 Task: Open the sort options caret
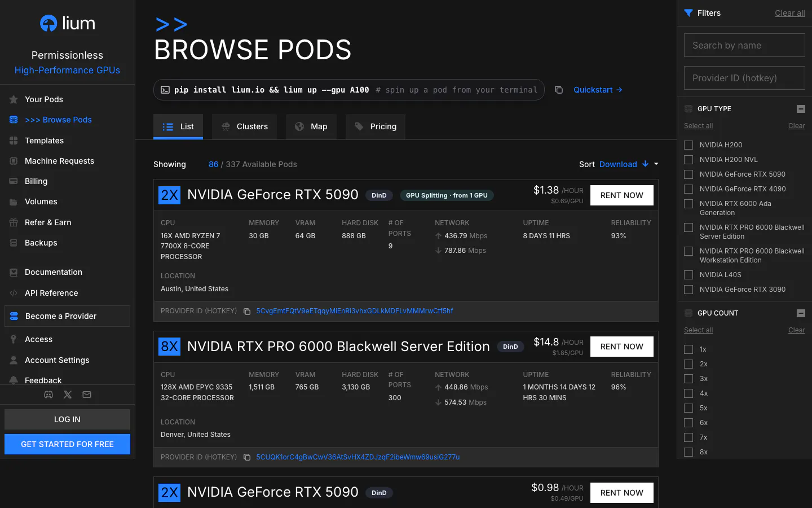coord(656,164)
